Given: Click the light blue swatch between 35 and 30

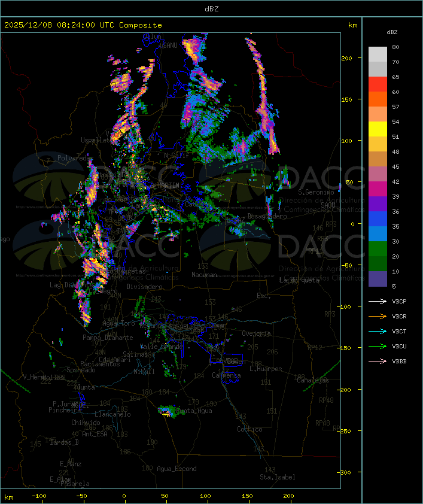Looking at the screenshot, I should point(378,234).
